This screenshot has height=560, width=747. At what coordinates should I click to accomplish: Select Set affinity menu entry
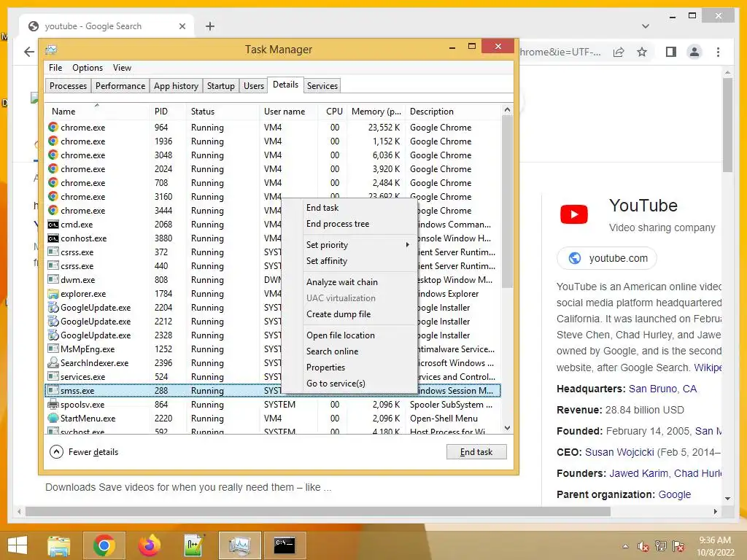coord(327,261)
